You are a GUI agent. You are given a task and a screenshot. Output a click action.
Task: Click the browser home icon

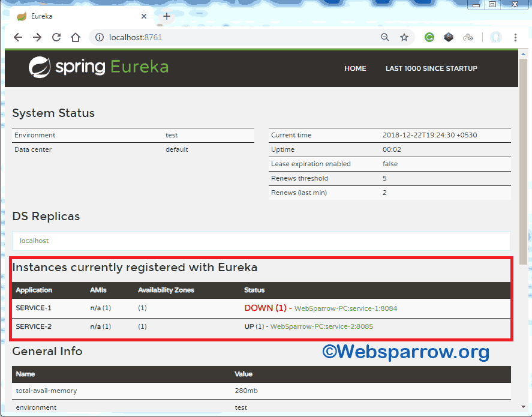point(76,37)
